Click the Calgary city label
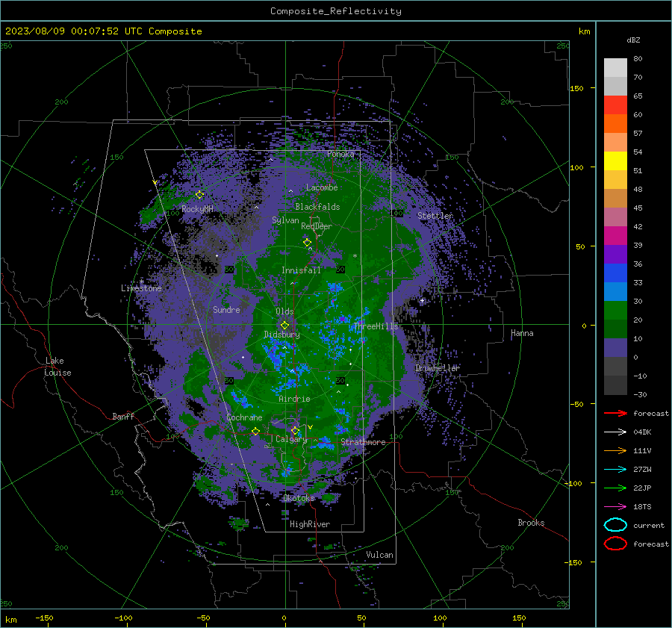 (291, 439)
